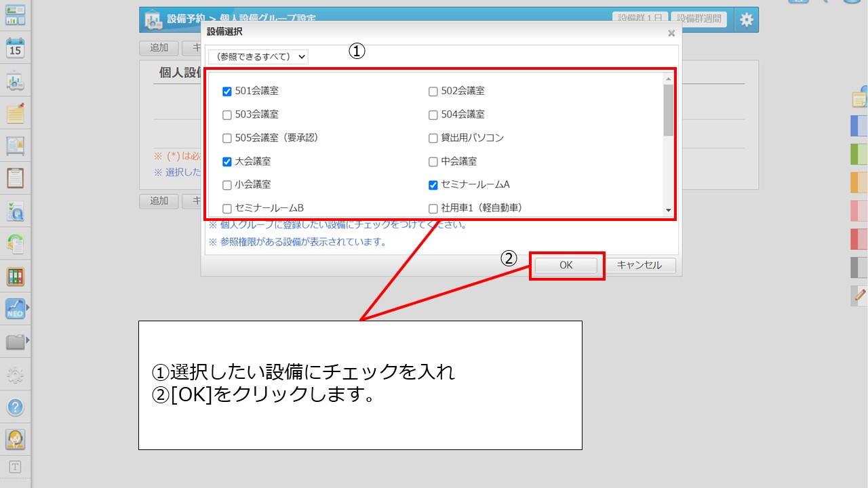Open the （参照できるすべて）dropdown
The width and height of the screenshot is (868, 488).
(x=258, y=57)
